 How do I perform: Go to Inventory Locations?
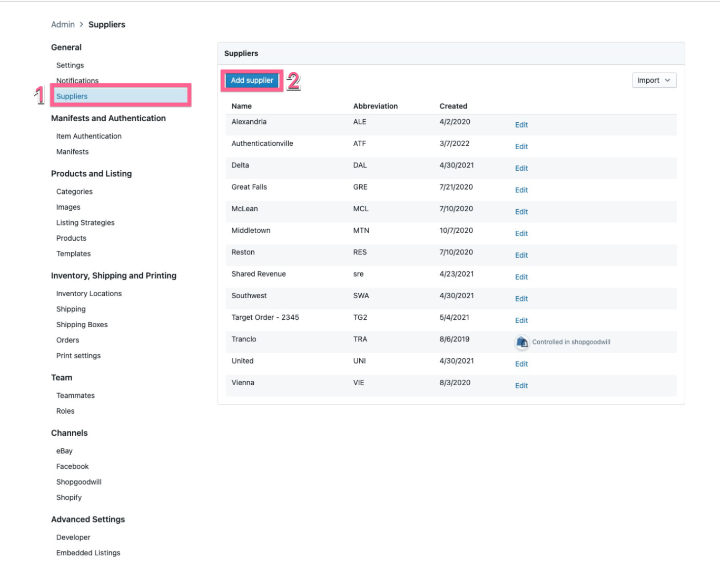tap(89, 294)
